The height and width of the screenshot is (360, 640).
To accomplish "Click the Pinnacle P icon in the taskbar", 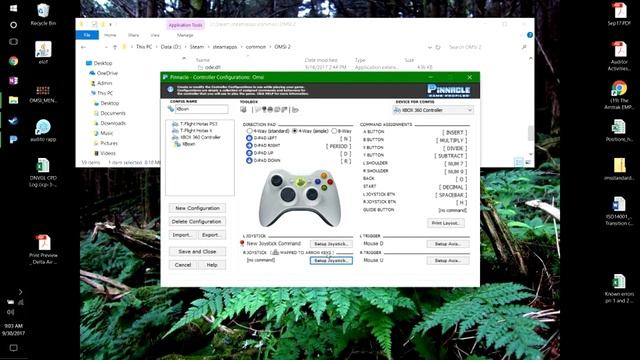I will [13, 140].
